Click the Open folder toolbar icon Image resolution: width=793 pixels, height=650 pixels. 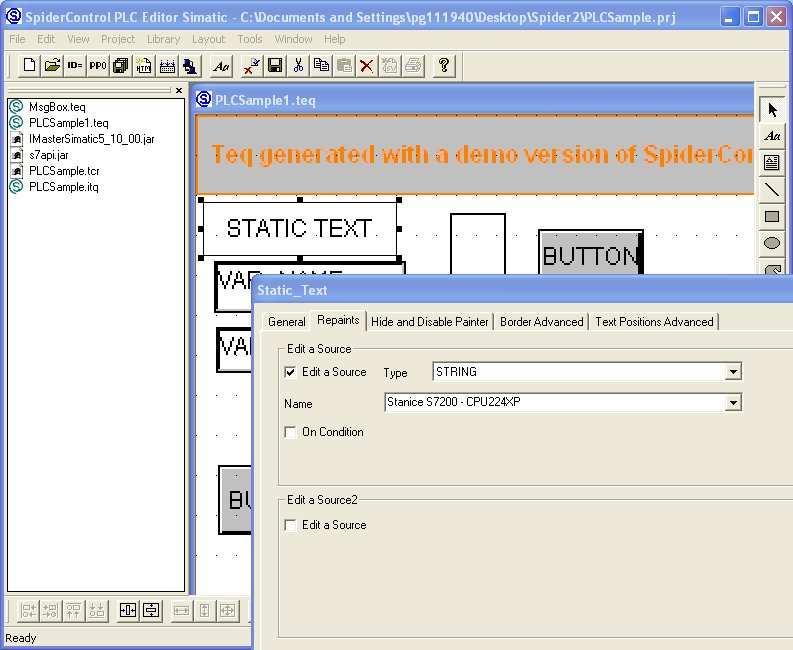click(x=52, y=65)
